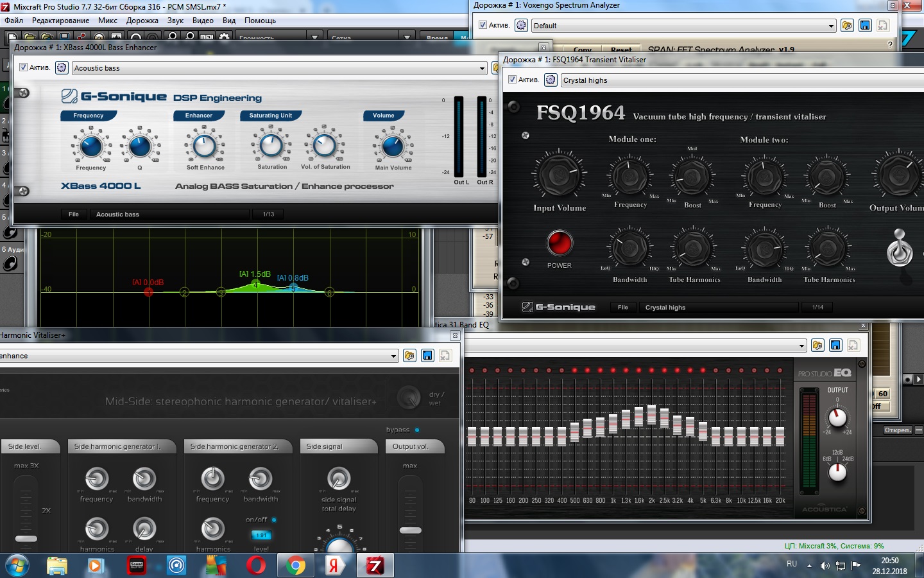Click the Frequency knob in XBass 4000L
924x578 pixels.
(x=91, y=146)
